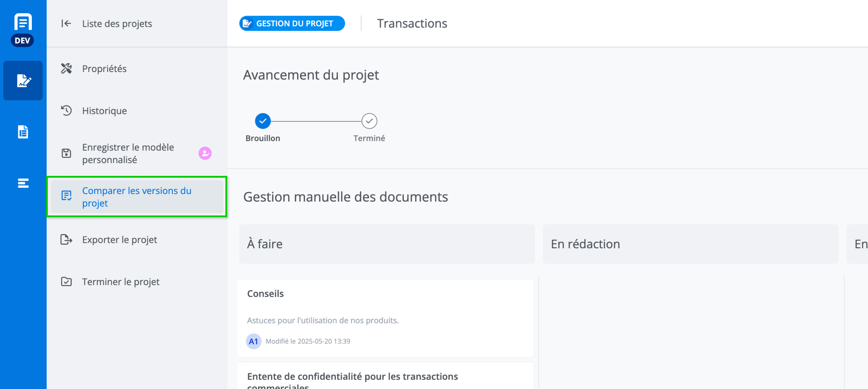Click the A1 user avatar
The image size is (868, 389).
(253, 341)
